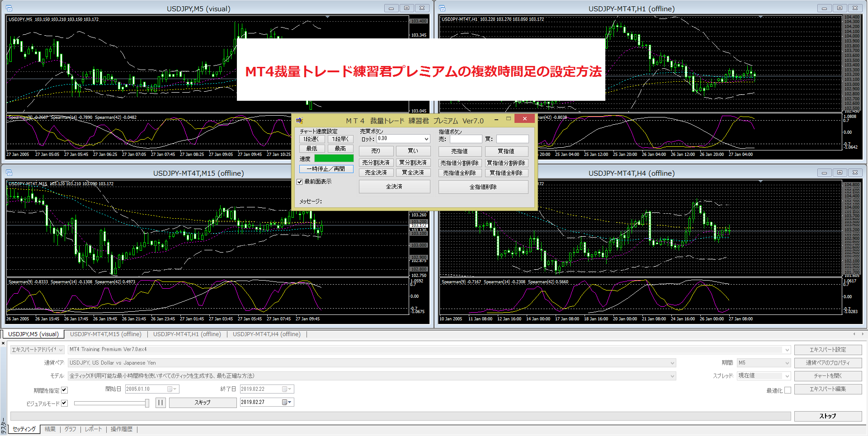
Task: Click the tester progress bar
Action: point(401,416)
